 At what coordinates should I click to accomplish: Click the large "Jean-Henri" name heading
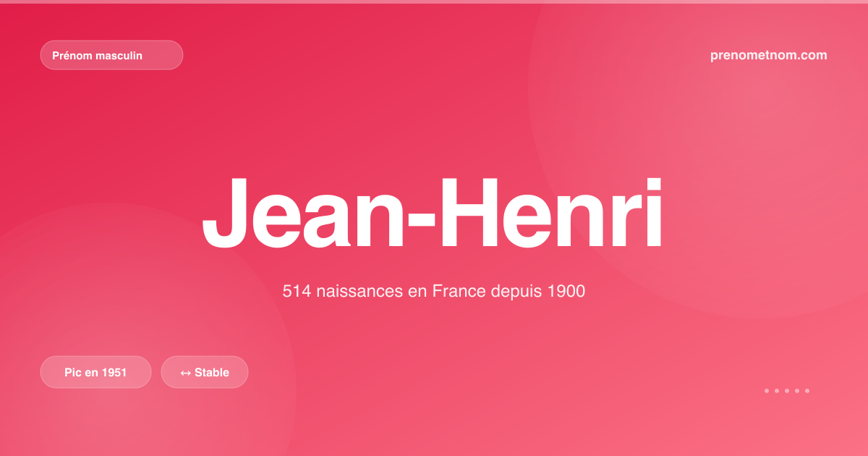tap(433, 213)
